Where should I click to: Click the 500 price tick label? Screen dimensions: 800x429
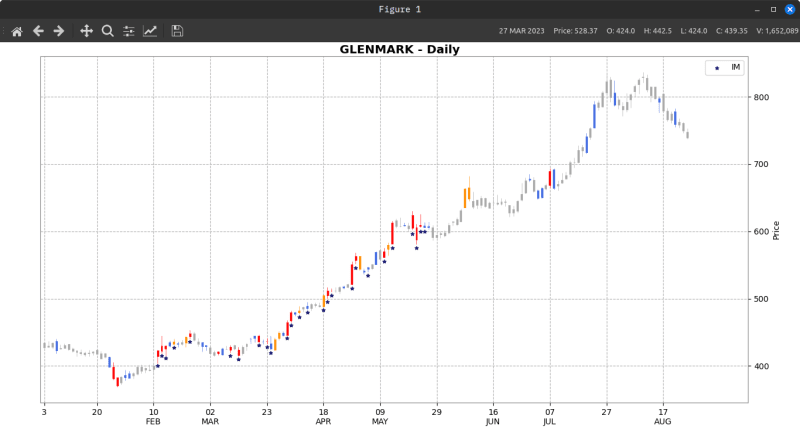[x=761, y=299]
